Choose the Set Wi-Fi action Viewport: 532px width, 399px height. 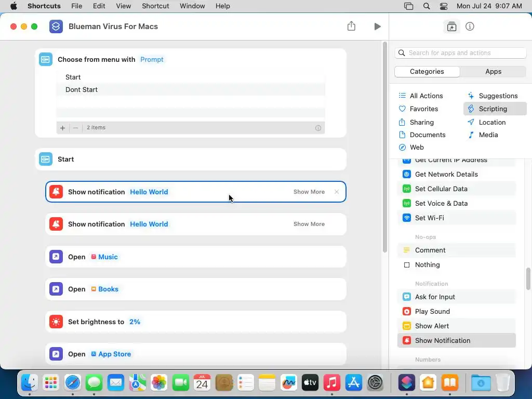456,218
